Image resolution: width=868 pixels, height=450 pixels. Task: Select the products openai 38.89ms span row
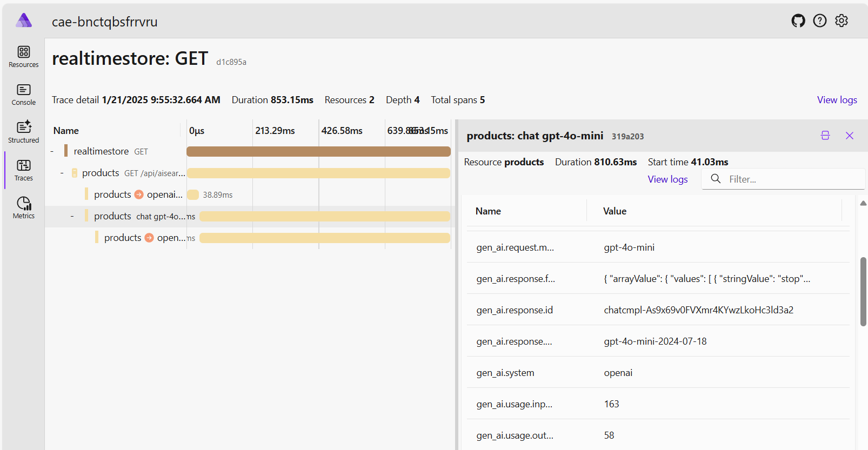[x=250, y=194]
